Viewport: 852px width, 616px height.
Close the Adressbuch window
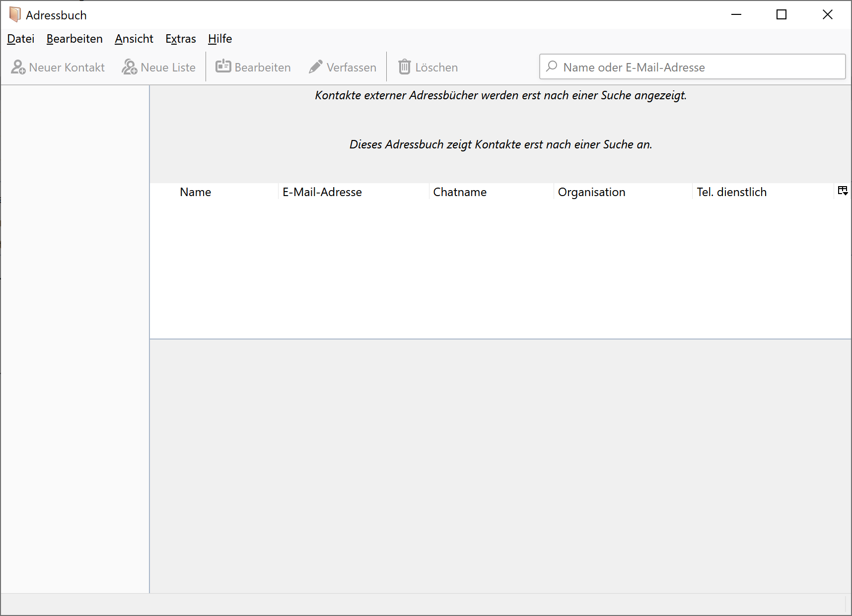point(828,15)
